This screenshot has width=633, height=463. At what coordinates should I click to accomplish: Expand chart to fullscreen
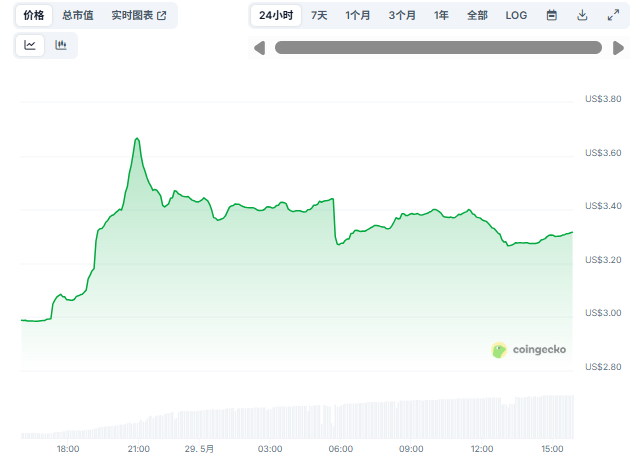pyautogui.click(x=613, y=15)
